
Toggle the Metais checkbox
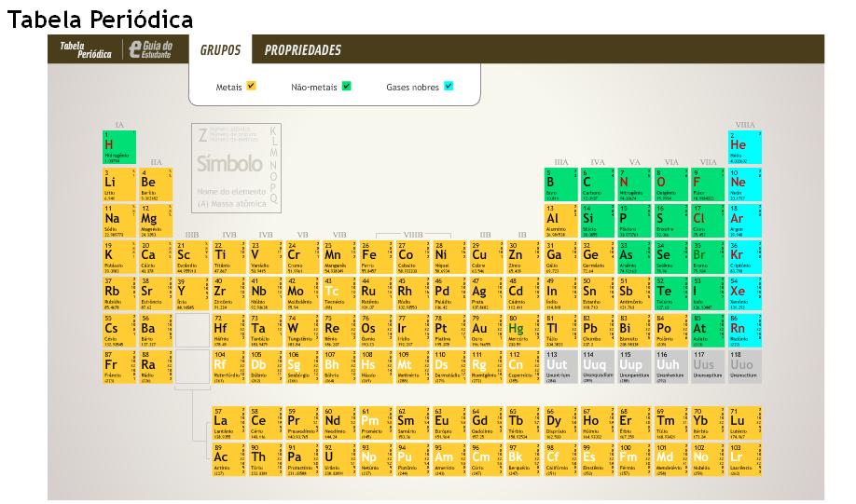tap(251, 87)
